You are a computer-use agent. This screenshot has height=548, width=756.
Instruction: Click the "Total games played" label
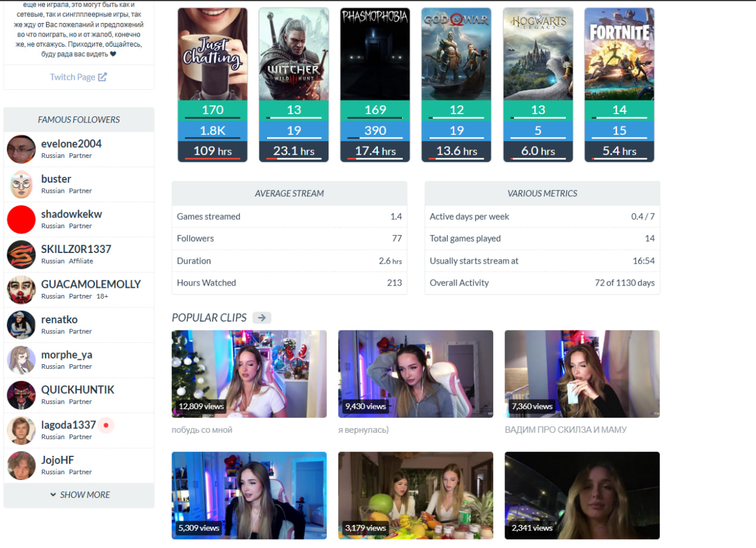click(465, 239)
